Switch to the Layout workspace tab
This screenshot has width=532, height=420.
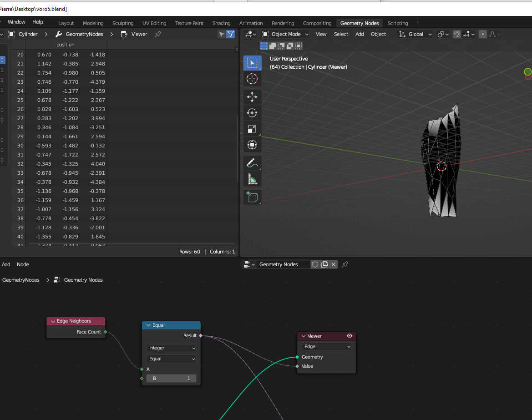66,23
